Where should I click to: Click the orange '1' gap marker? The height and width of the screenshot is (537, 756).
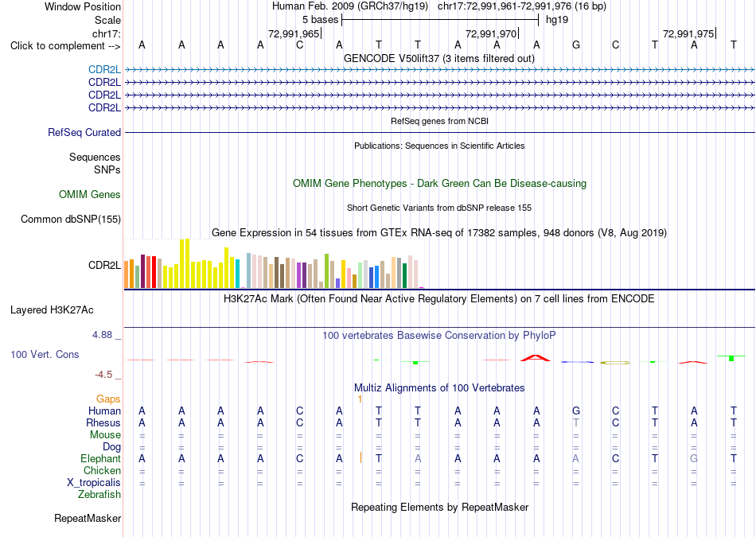pyautogui.click(x=360, y=399)
